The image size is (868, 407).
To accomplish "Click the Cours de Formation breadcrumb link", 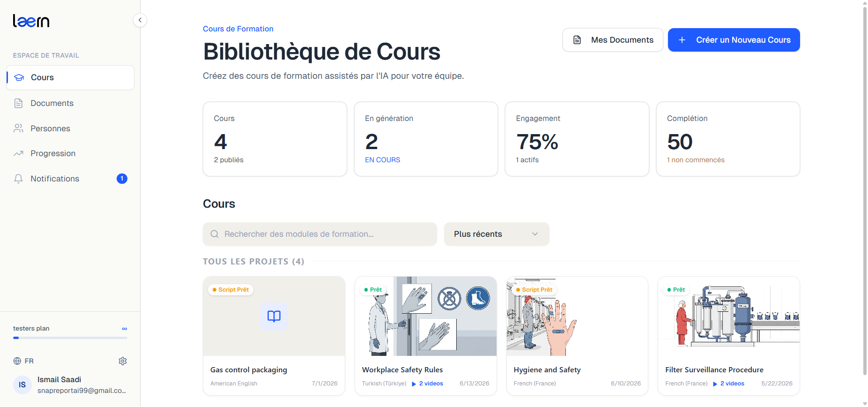I will point(238,29).
